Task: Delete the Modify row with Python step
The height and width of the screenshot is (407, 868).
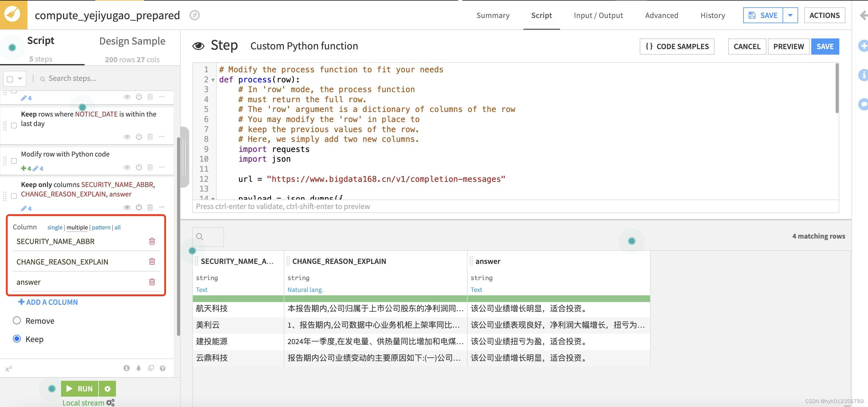Action: (150, 167)
